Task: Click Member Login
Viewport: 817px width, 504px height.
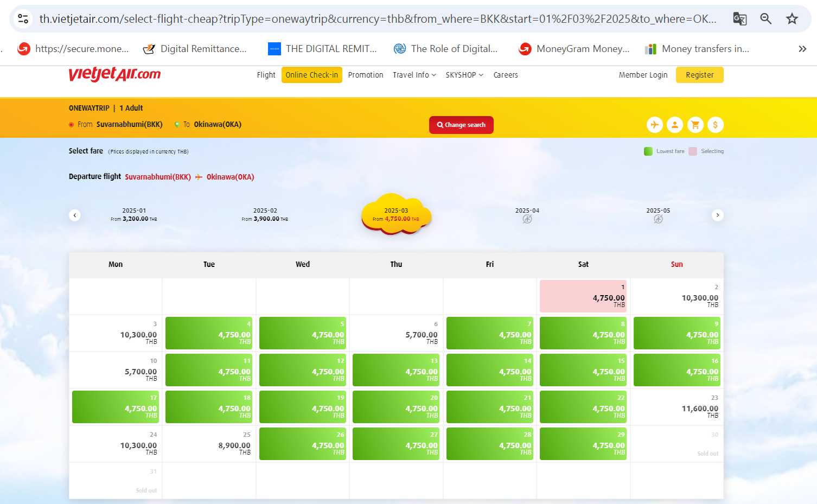Action: tap(643, 75)
